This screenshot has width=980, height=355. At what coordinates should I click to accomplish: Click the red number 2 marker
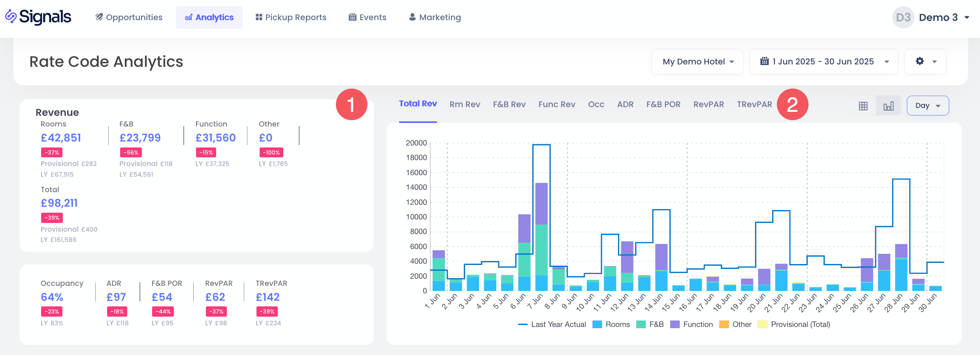(792, 105)
